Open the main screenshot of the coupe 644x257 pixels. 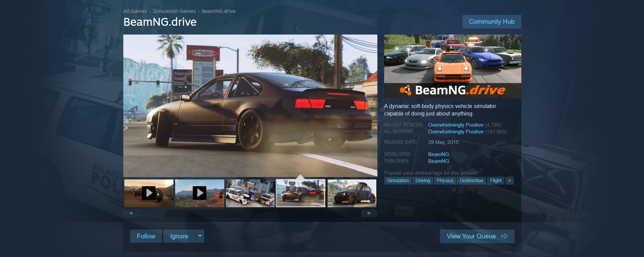click(x=250, y=106)
